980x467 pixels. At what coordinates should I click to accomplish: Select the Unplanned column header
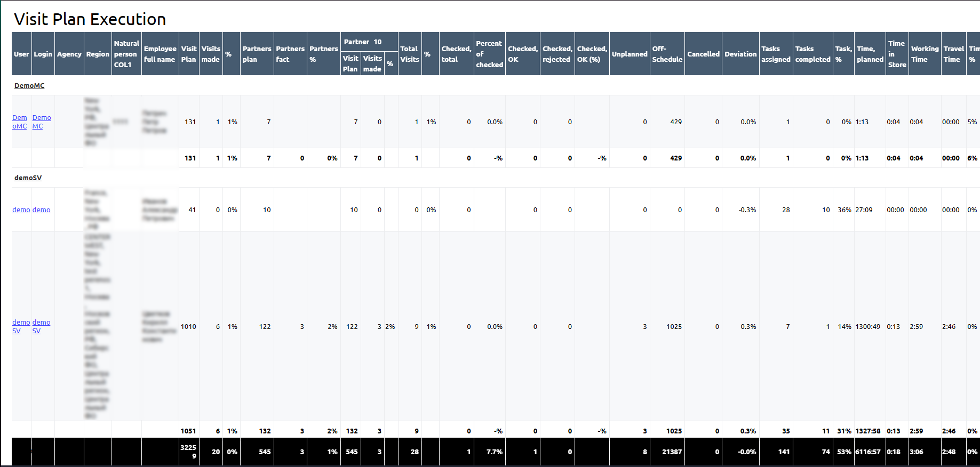[x=629, y=54]
